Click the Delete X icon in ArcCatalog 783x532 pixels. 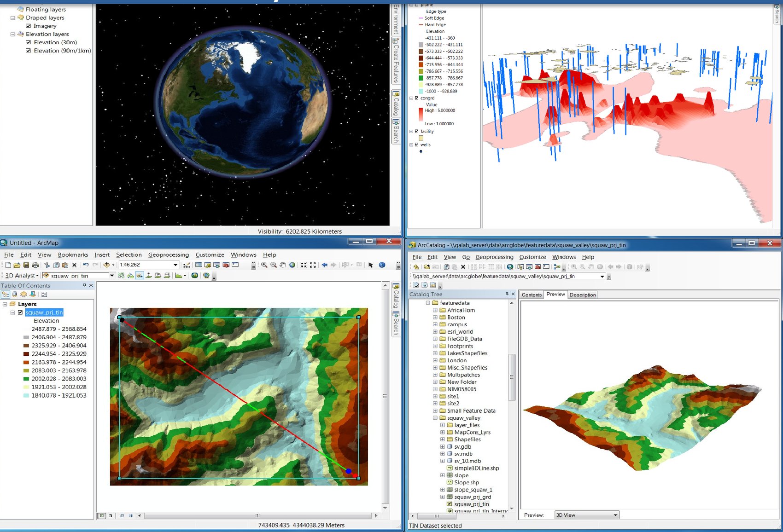(x=463, y=267)
